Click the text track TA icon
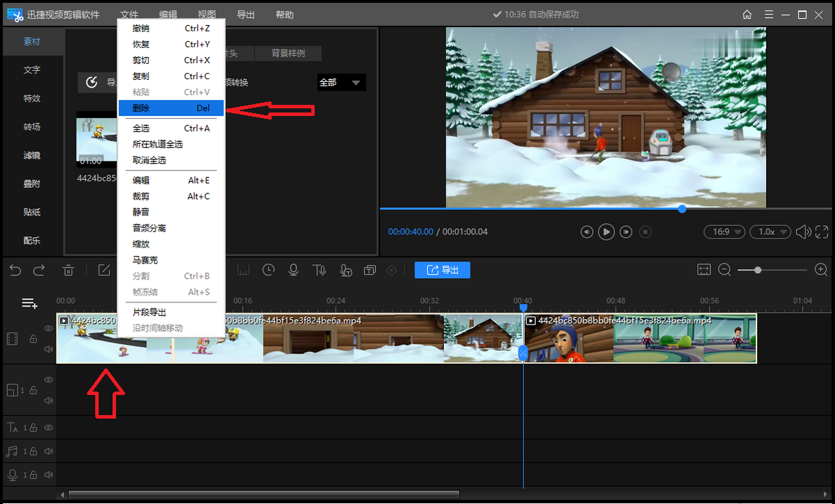 [13, 428]
